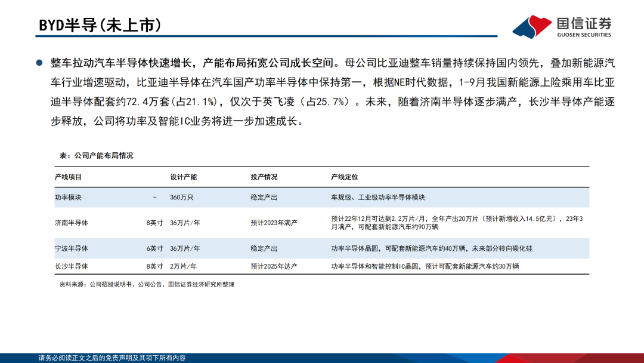Select the cell '360万只'
The height and width of the screenshot is (363, 644).
[x=181, y=198]
